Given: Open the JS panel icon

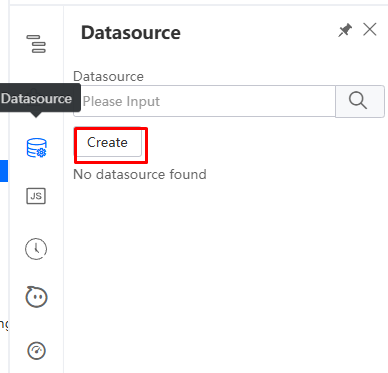Looking at the screenshot, I should click(36, 196).
